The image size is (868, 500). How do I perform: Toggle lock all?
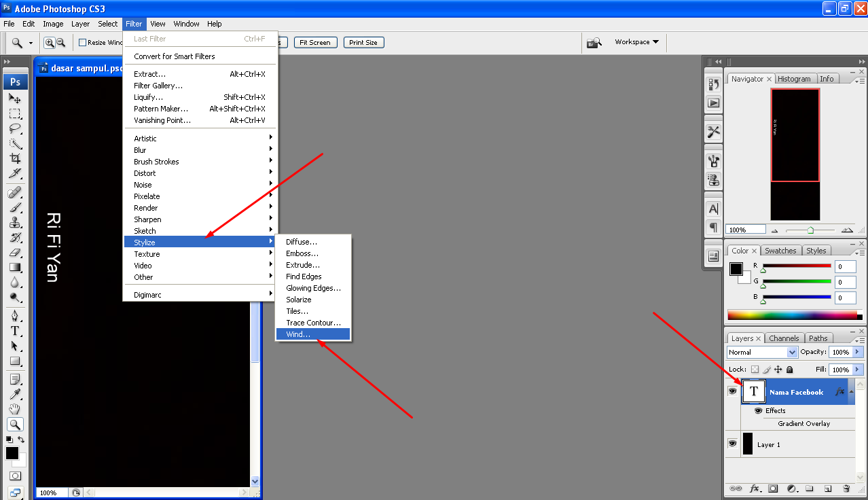tap(789, 370)
